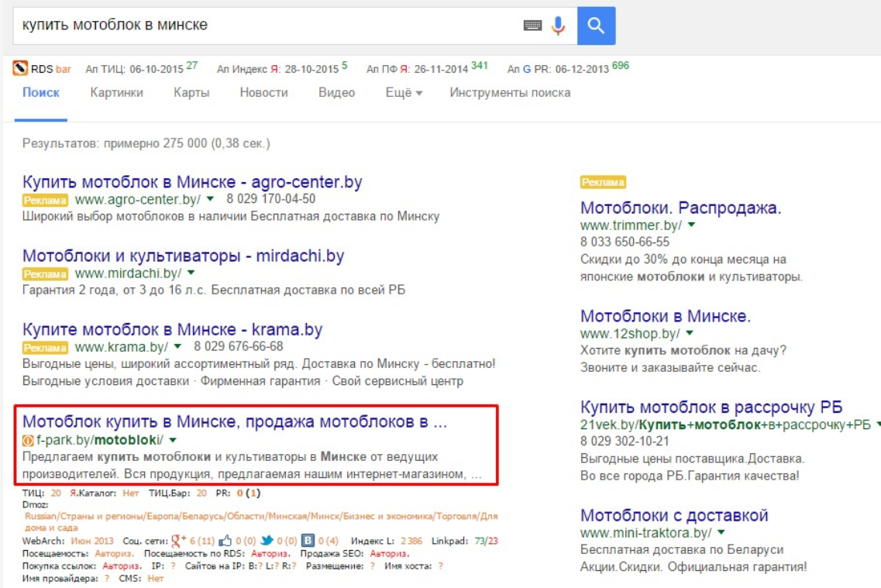Click the Twitter bird icon

click(x=267, y=540)
